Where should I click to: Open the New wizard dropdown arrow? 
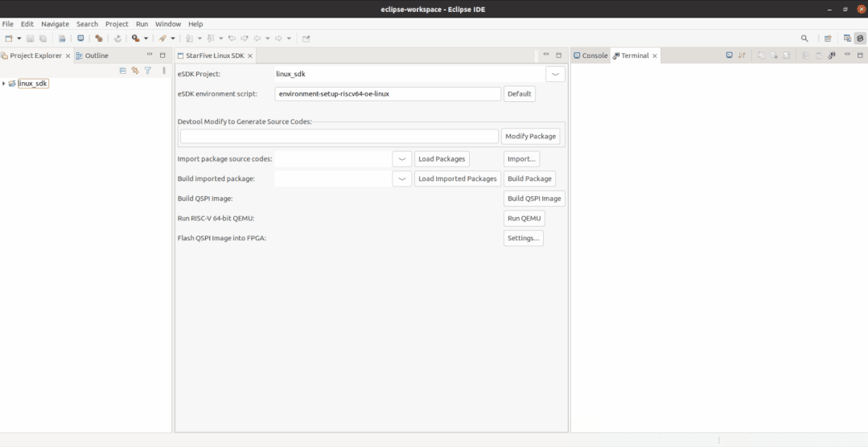point(19,39)
